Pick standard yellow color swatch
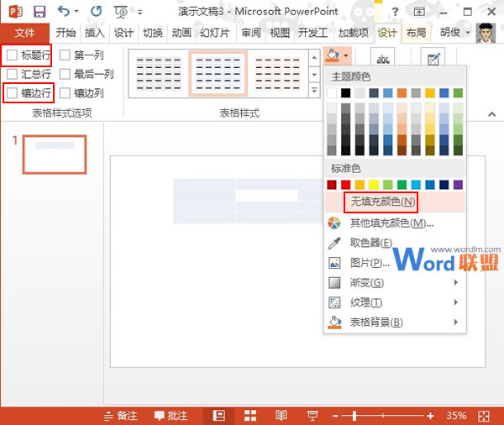504x425 pixels. [x=374, y=185]
